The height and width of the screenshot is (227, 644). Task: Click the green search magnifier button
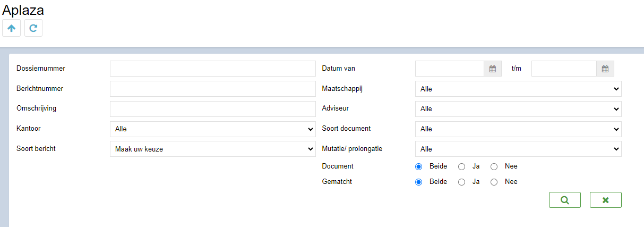565,200
